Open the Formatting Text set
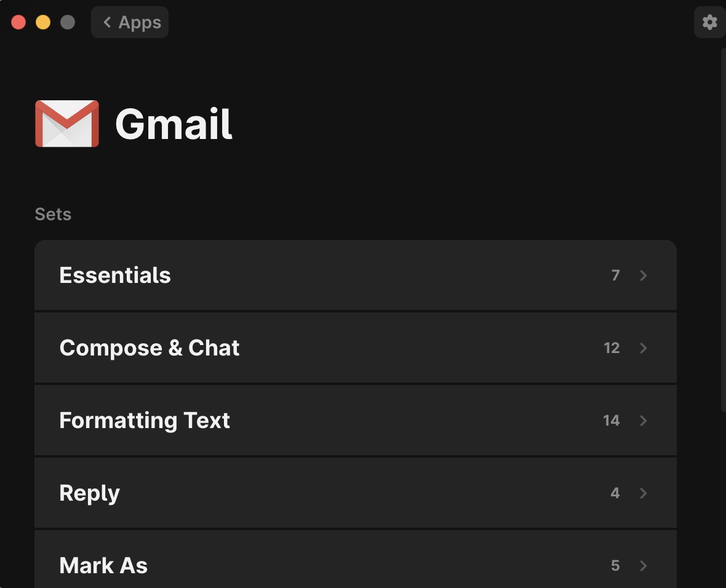 [356, 421]
